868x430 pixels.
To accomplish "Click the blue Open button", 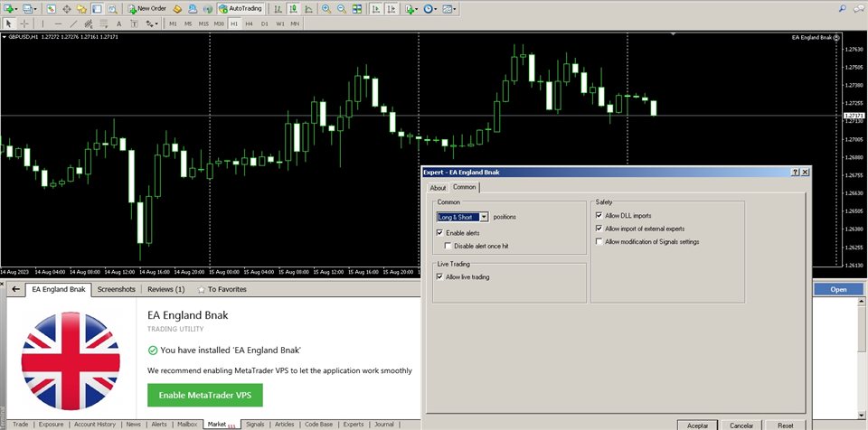I will tap(838, 289).
